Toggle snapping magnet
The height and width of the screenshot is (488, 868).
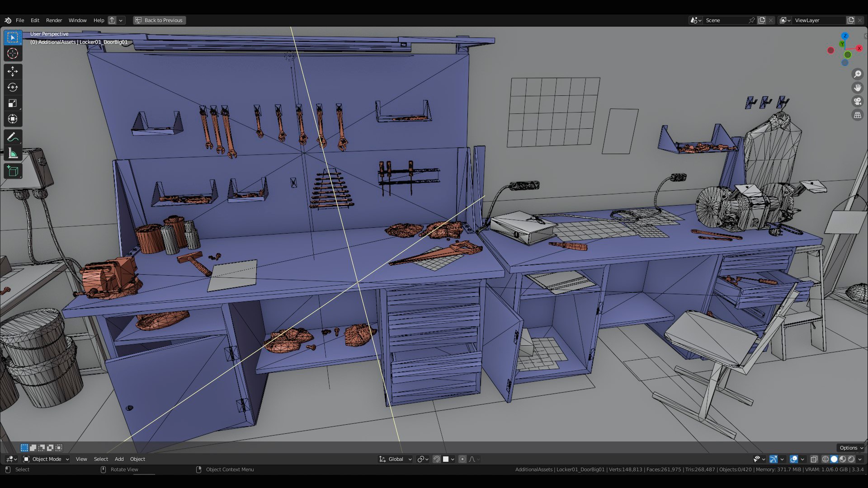(437, 459)
